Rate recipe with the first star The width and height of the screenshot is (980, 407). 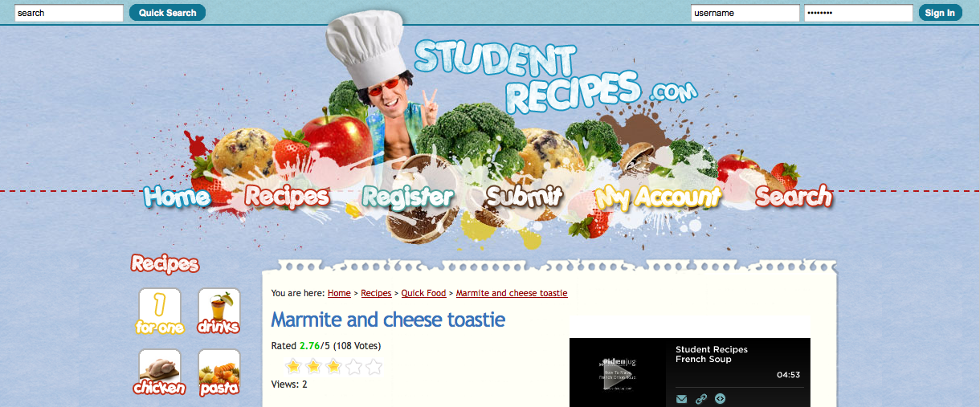point(293,367)
